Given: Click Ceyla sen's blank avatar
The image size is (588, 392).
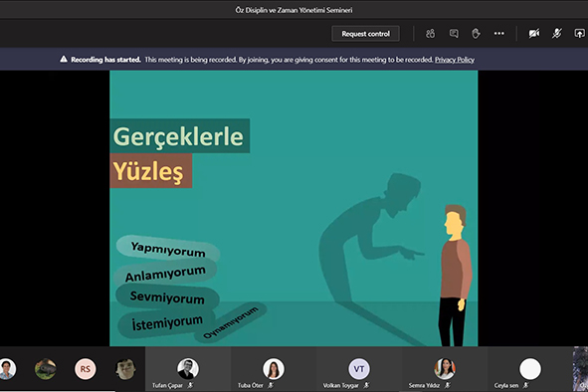Looking at the screenshot, I should tap(530, 369).
